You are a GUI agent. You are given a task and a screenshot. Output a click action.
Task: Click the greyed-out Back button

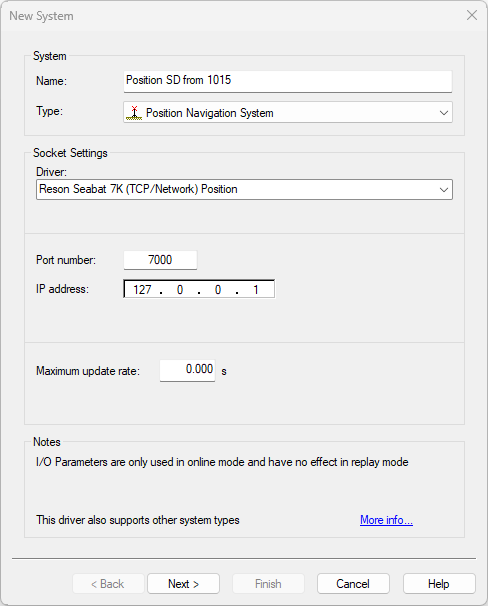pos(108,584)
